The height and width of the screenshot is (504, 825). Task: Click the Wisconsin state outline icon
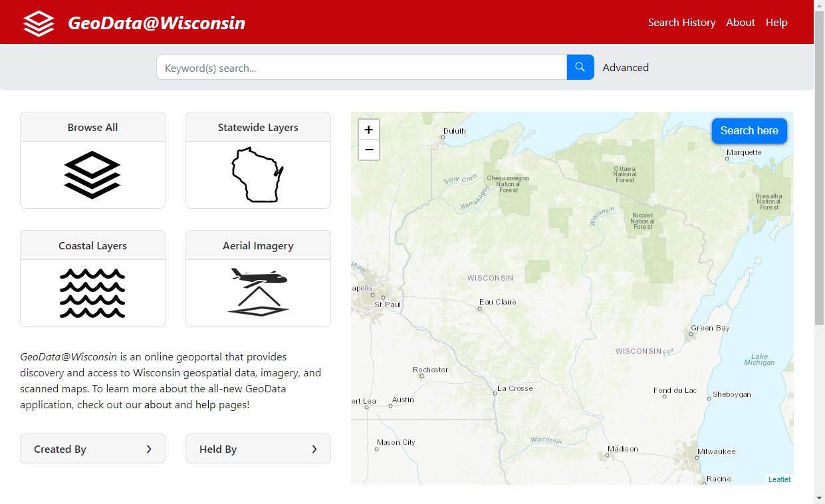258,175
